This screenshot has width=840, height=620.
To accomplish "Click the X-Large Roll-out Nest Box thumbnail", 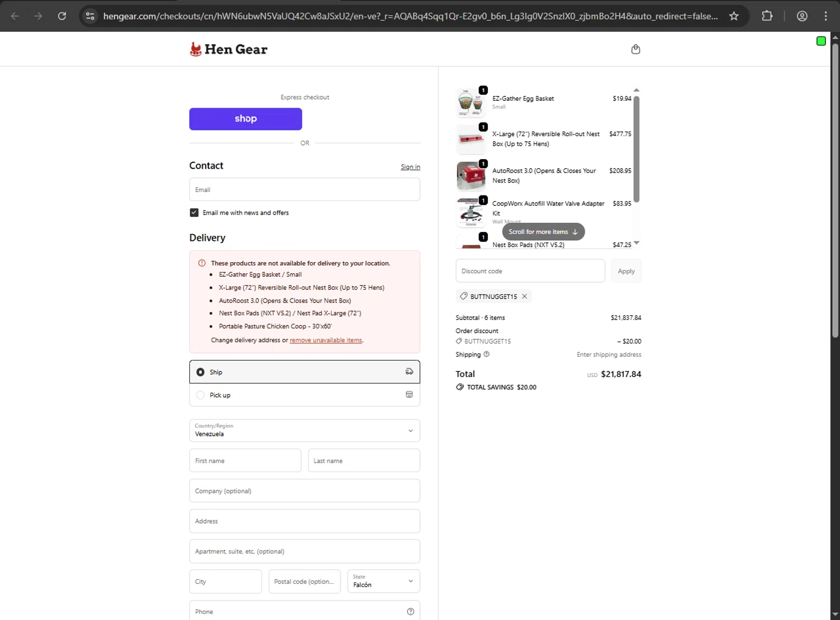I will (471, 139).
